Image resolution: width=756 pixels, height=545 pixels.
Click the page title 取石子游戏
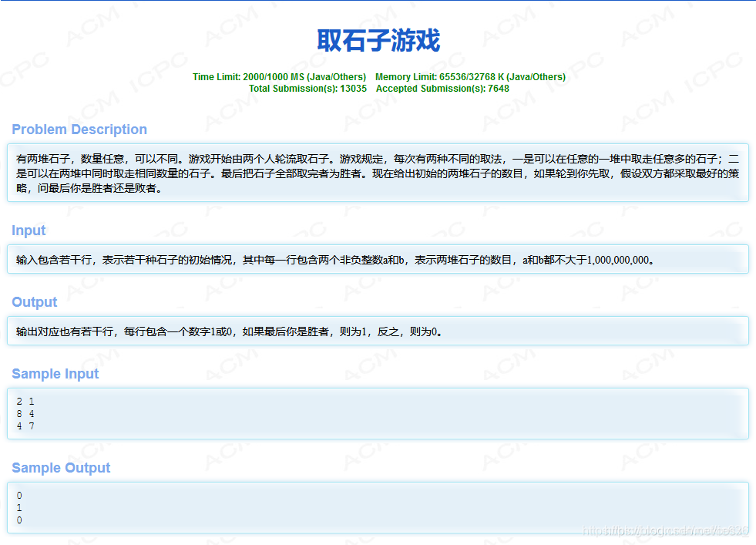tap(378, 40)
